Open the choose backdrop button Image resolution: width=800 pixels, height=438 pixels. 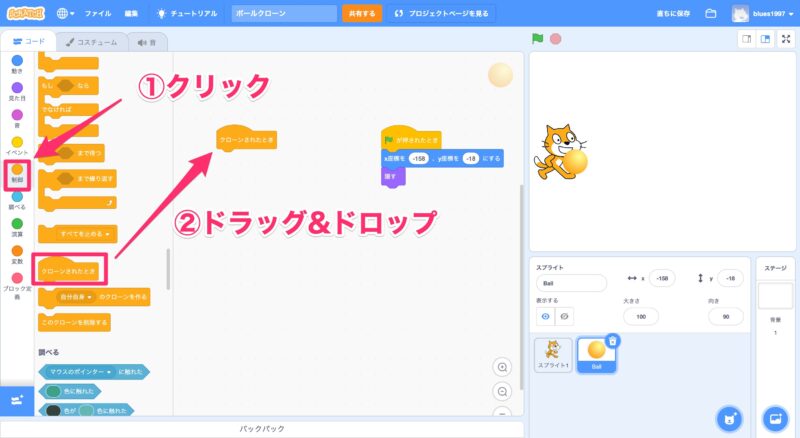pyautogui.click(x=774, y=418)
